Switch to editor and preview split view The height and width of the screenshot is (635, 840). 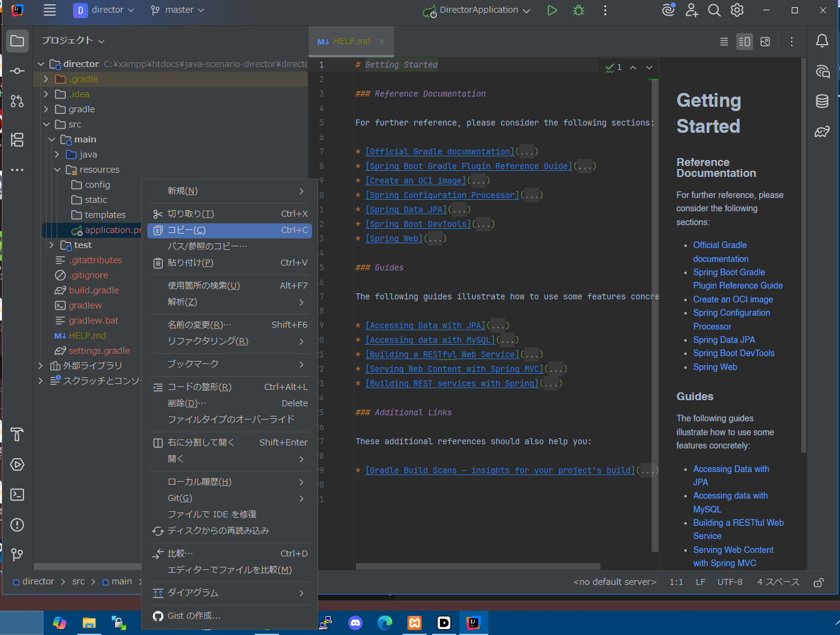coord(745,42)
